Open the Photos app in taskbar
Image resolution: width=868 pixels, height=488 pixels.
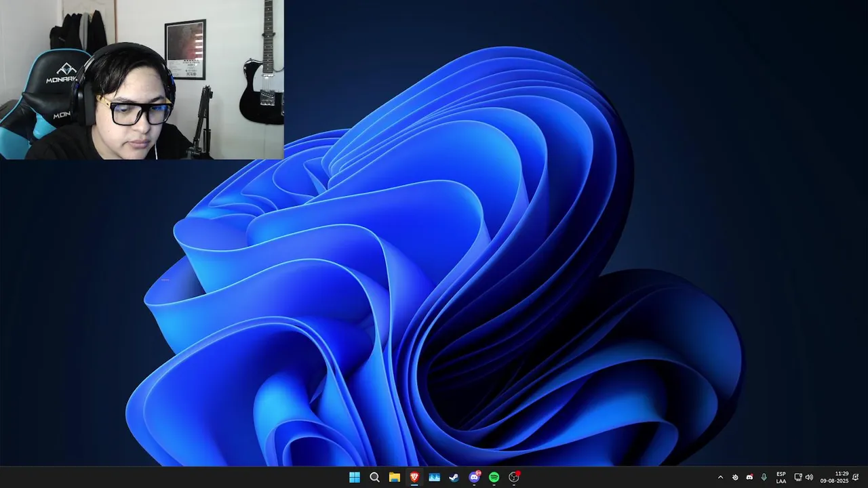click(x=434, y=477)
